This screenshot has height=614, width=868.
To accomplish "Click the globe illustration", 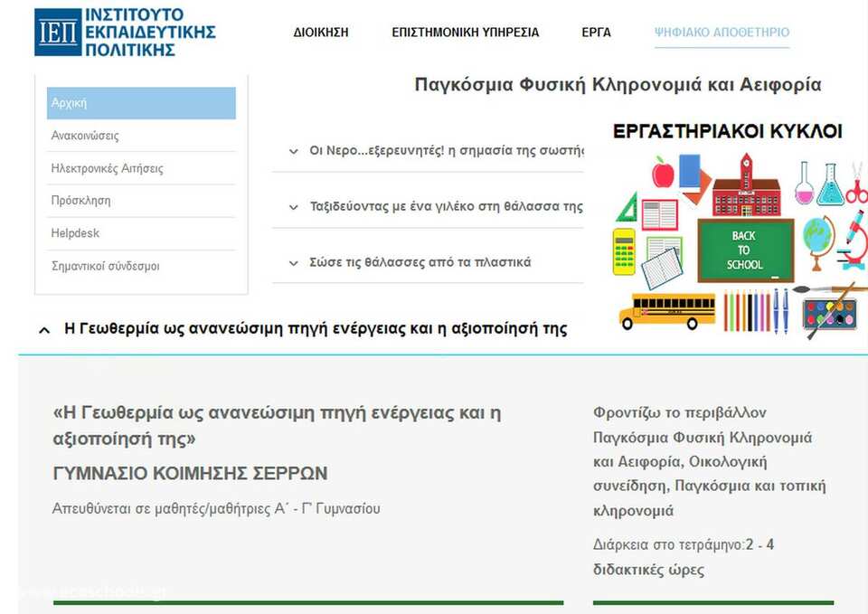I will point(817,242).
